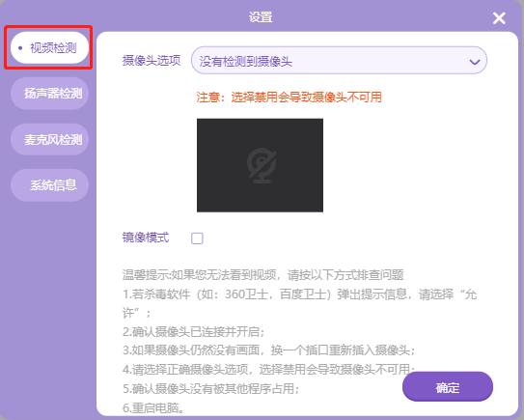The width and height of the screenshot is (524, 420).
Task: Confirm settings with the 确定 button
Action: tap(448, 386)
